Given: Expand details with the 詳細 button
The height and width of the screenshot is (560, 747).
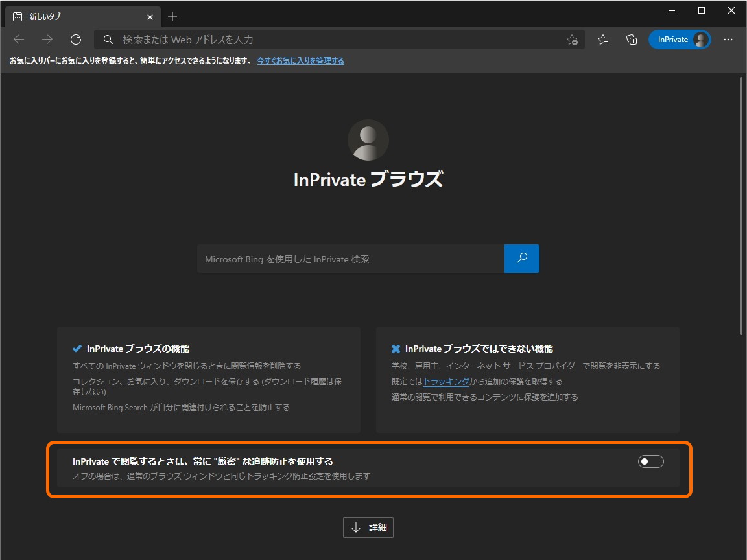Looking at the screenshot, I should point(368,528).
